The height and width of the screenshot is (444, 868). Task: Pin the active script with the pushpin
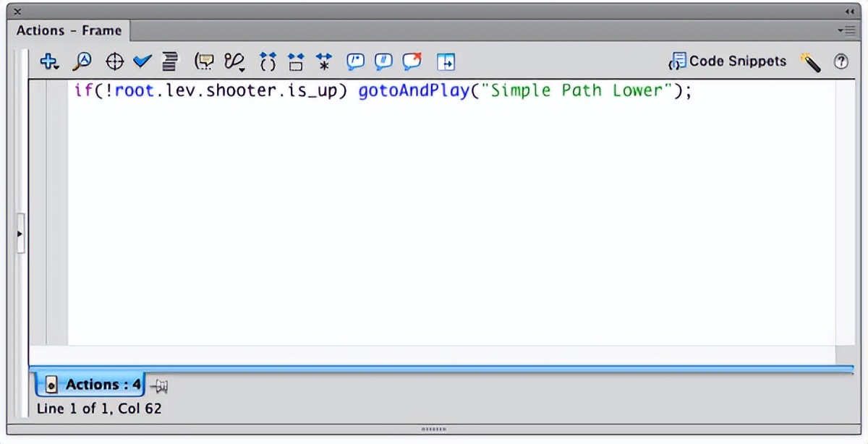pyautogui.click(x=158, y=386)
